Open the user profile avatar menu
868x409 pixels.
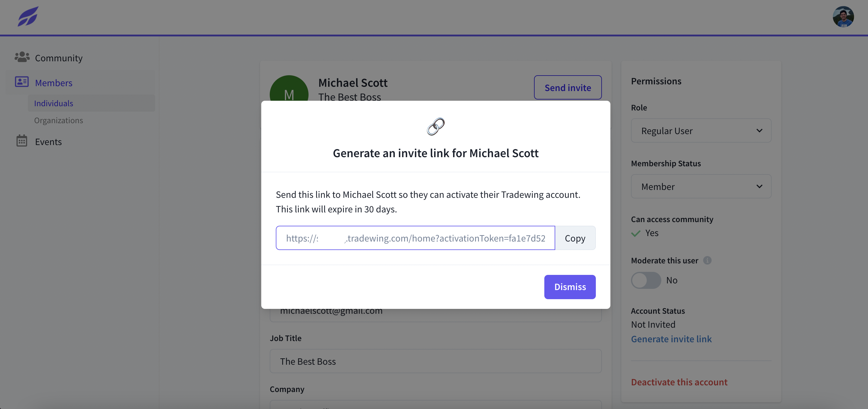coord(843,16)
